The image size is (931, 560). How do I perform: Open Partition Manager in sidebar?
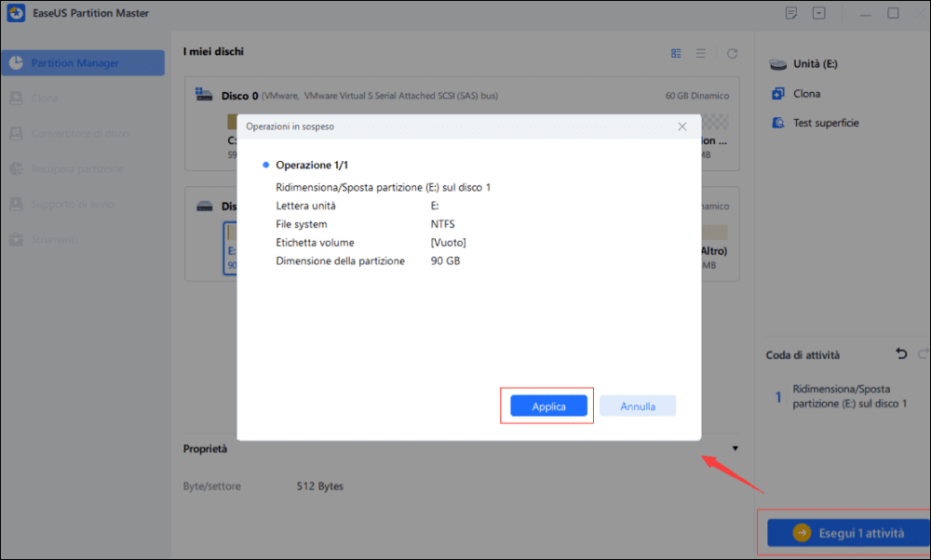coord(83,63)
